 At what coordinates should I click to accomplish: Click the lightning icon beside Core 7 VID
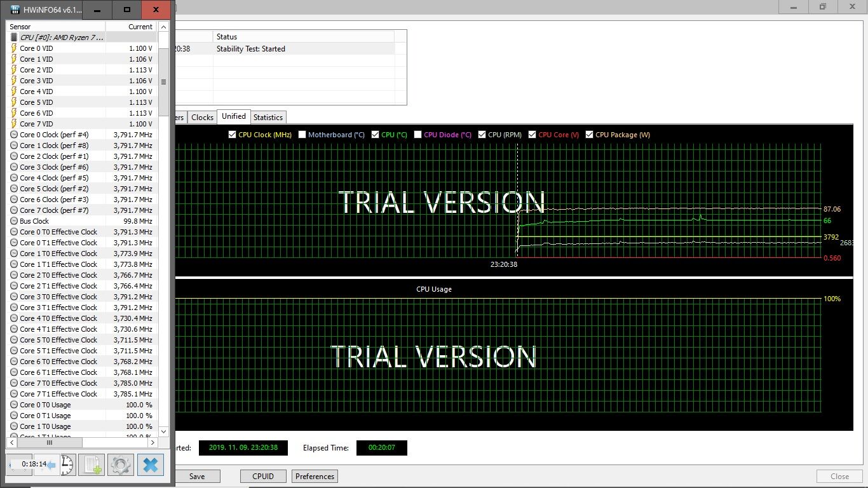[x=14, y=124]
